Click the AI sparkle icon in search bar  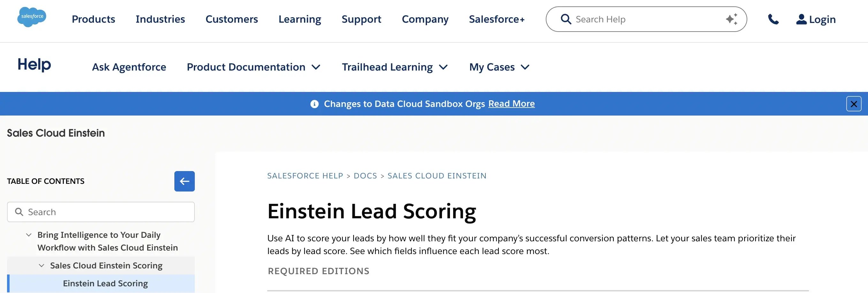tap(732, 19)
